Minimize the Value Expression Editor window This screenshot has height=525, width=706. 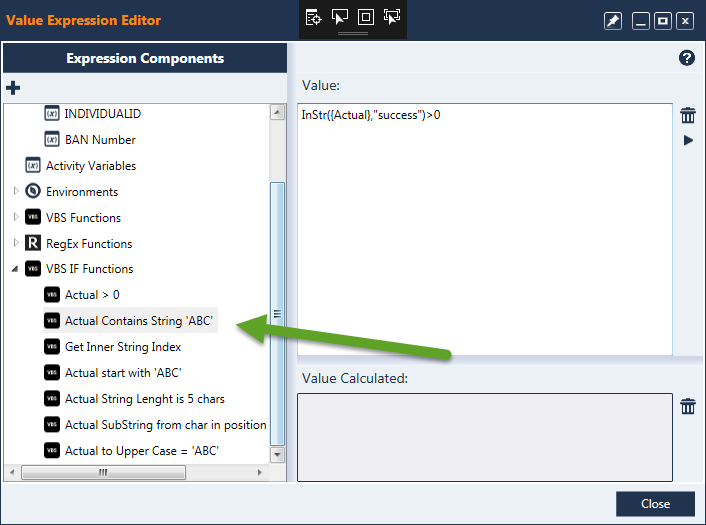(x=640, y=21)
